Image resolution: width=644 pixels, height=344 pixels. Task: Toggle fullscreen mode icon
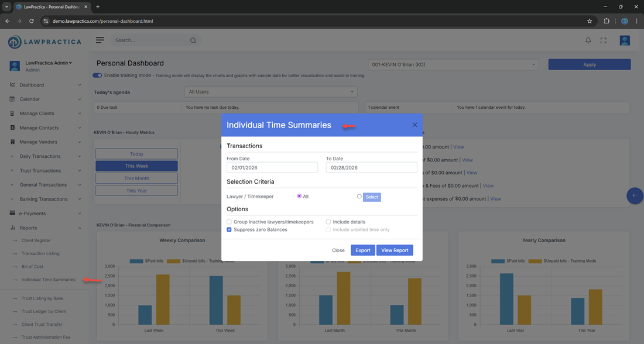click(604, 40)
